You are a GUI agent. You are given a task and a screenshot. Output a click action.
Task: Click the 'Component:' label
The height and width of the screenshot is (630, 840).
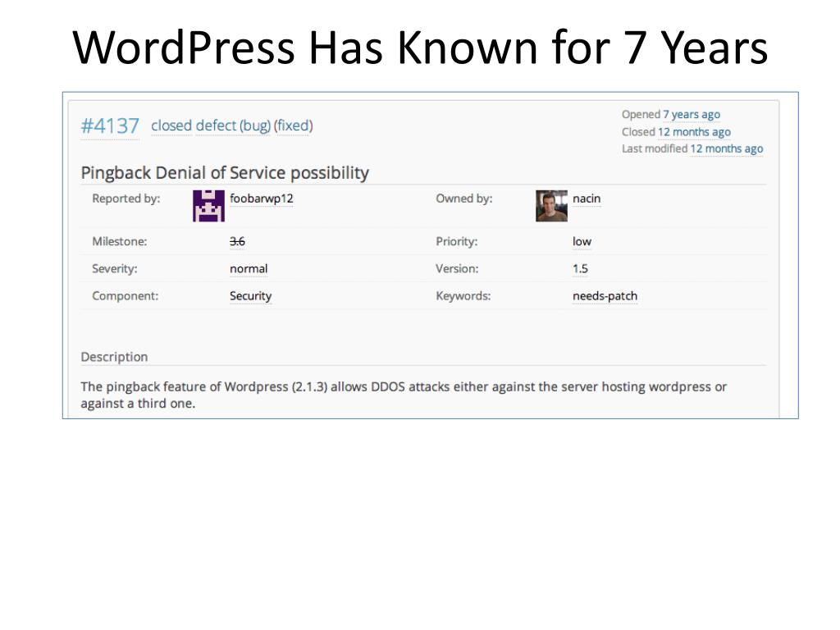pos(126,296)
